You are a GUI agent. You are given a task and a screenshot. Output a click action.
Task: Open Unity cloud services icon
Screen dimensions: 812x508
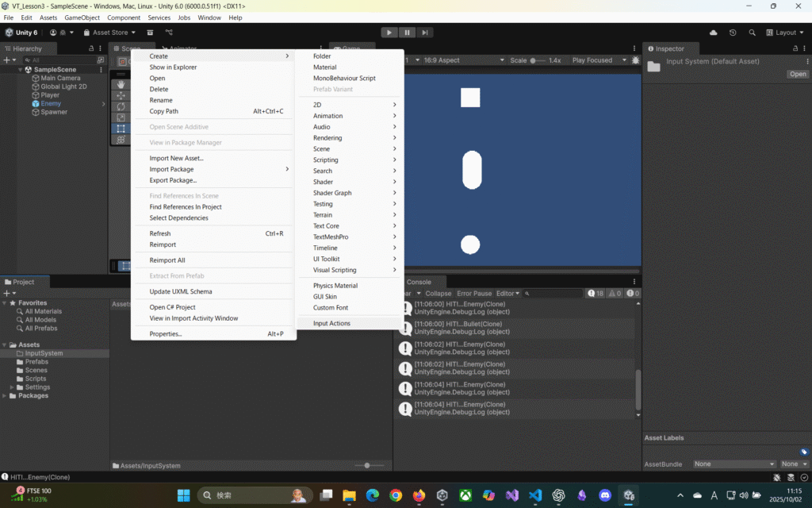click(x=713, y=33)
